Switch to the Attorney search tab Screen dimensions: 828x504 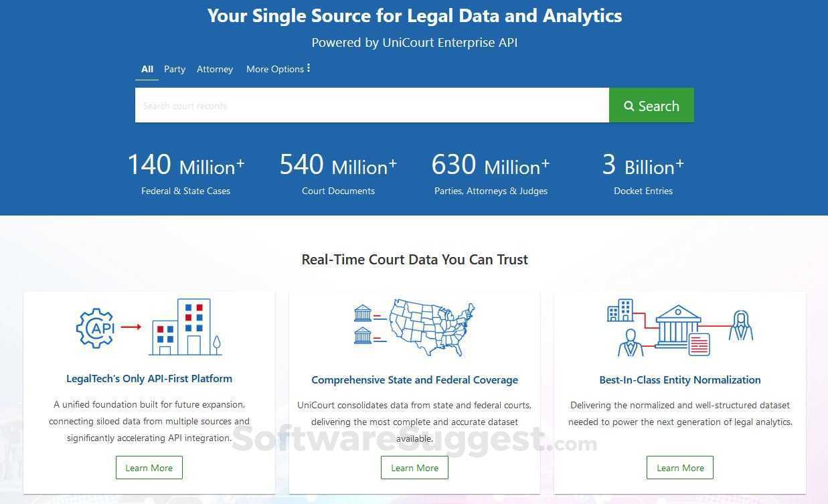[x=215, y=69]
